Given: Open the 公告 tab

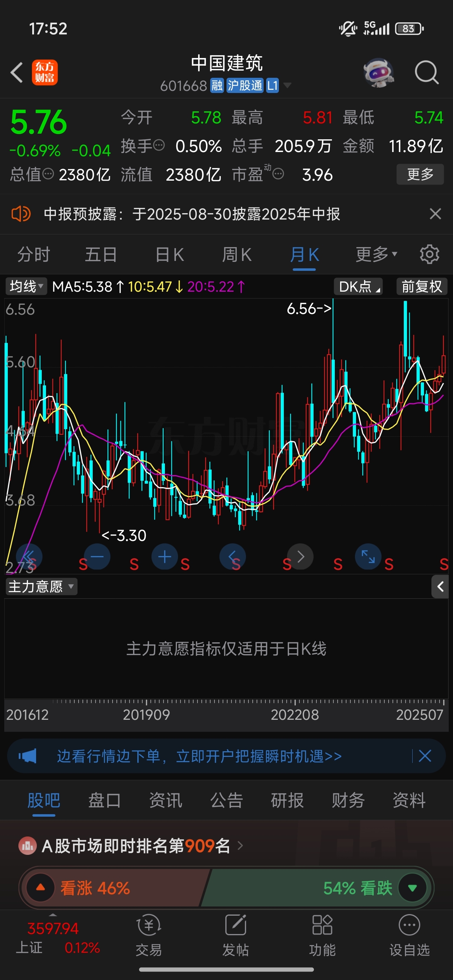Looking at the screenshot, I should coord(226,800).
